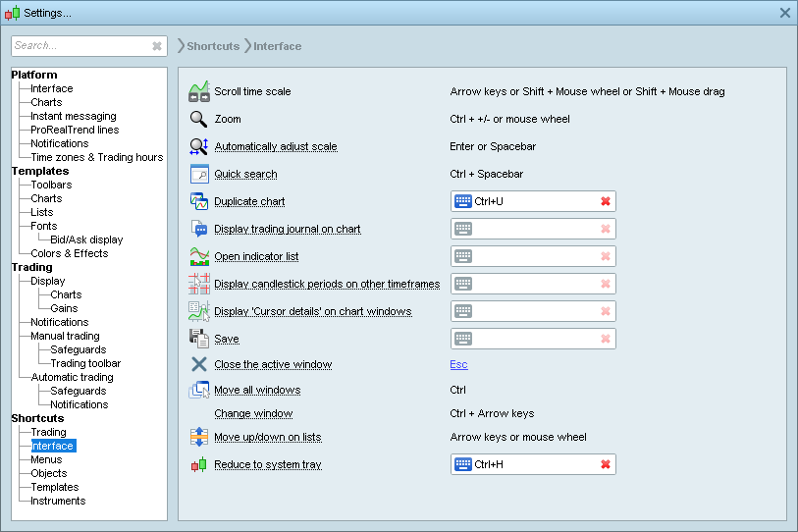The width and height of the screenshot is (798, 532).
Task: Click the Quick search icon
Action: (199, 174)
